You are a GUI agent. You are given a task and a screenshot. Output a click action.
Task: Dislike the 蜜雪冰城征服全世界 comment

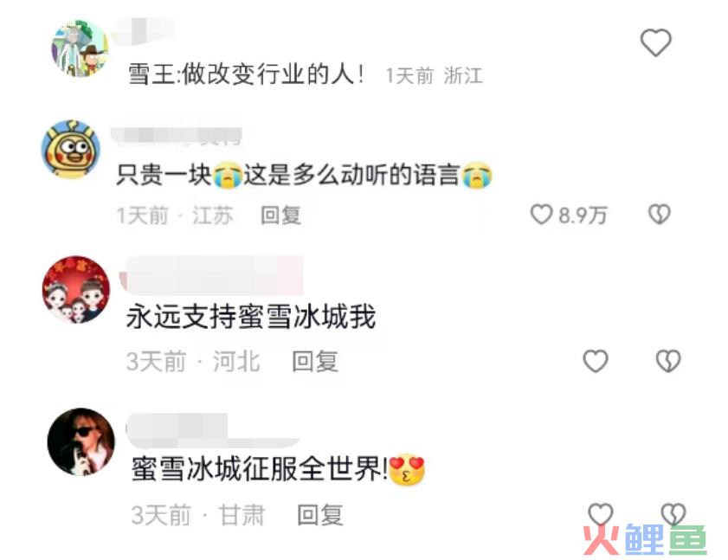[673, 514]
